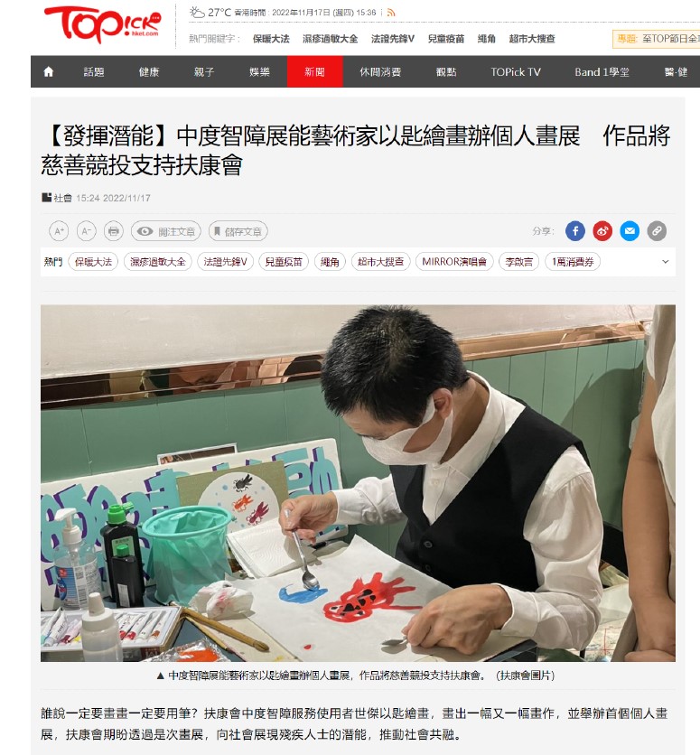Toggle 關注文章 follow article button
Viewport: 700px width, 755px height.
tap(166, 231)
